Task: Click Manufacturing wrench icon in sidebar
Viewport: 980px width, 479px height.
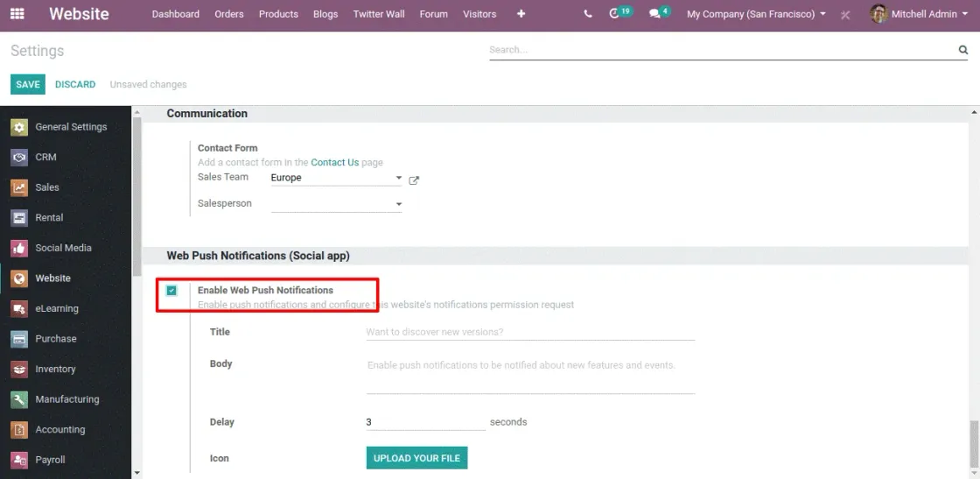Action: pos(19,399)
